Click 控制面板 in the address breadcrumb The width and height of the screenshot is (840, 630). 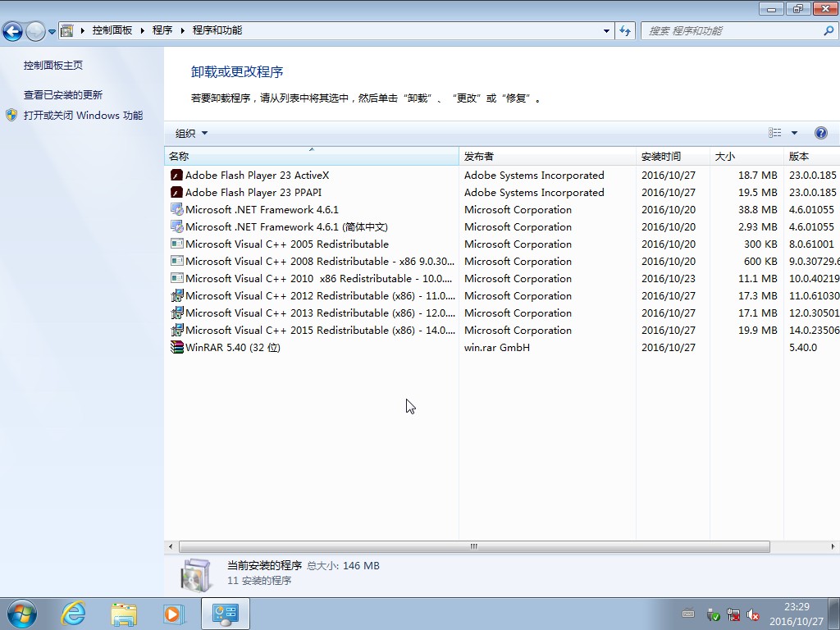tap(112, 30)
